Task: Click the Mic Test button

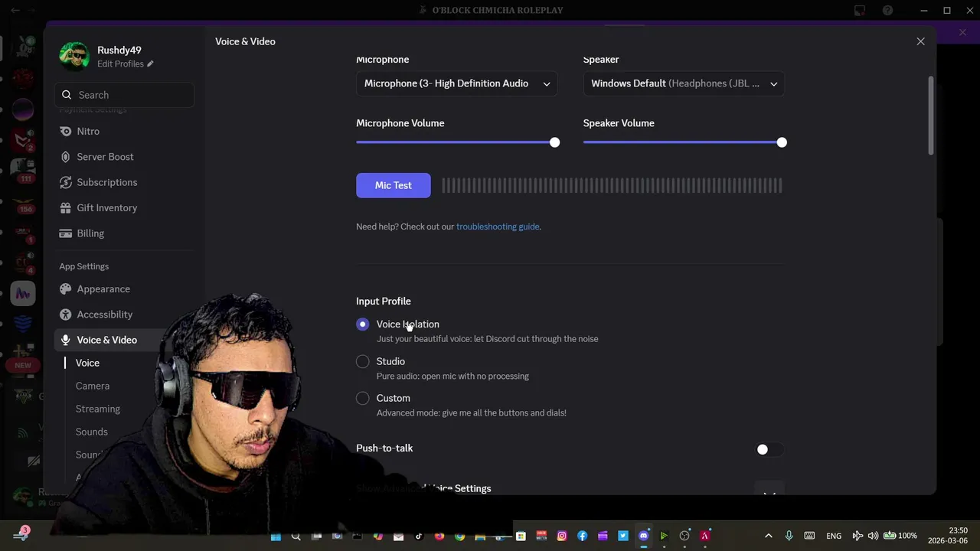Action: click(394, 185)
